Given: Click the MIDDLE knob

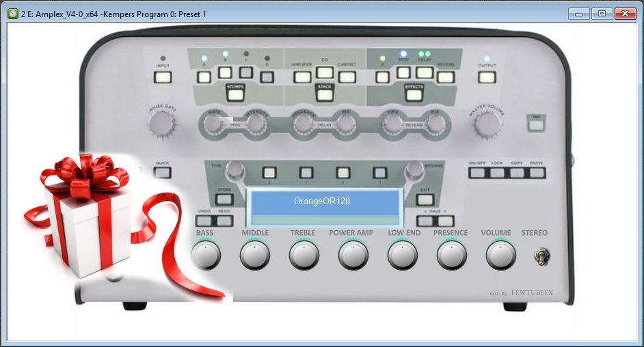Looking at the screenshot, I should pyautogui.click(x=254, y=255).
